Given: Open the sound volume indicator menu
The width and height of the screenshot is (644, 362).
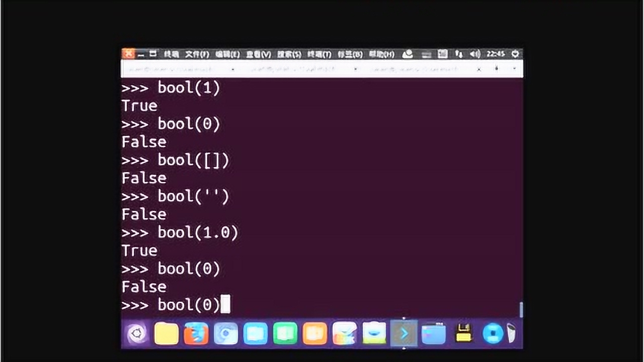Looking at the screenshot, I should coord(474,54).
